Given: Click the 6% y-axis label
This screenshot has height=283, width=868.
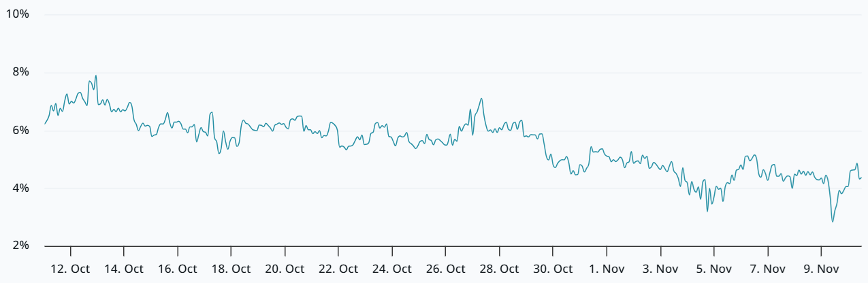Looking at the screenshot, I should click(x=20, y=130).
